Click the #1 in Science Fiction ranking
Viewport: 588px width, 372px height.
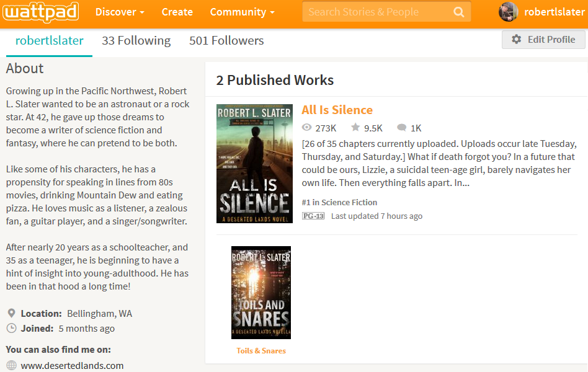[x=339, y=203]
